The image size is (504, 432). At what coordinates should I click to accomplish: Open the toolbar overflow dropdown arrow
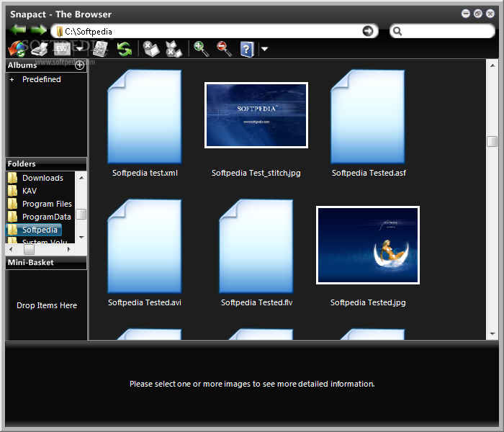pyautogui.click(x=264, y=49)
